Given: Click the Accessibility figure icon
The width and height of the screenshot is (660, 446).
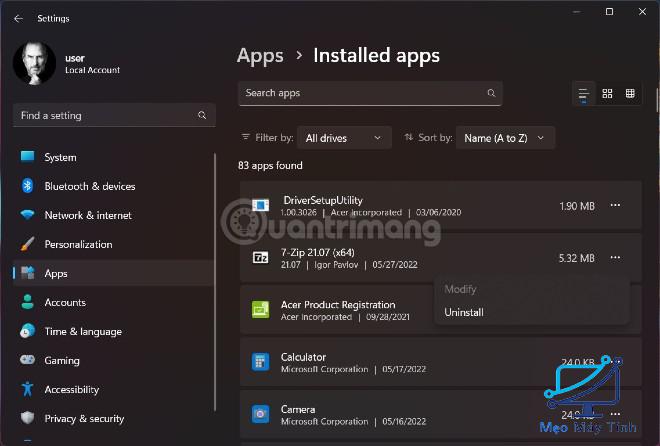Looking at the screenshot, I should (27, 389).
